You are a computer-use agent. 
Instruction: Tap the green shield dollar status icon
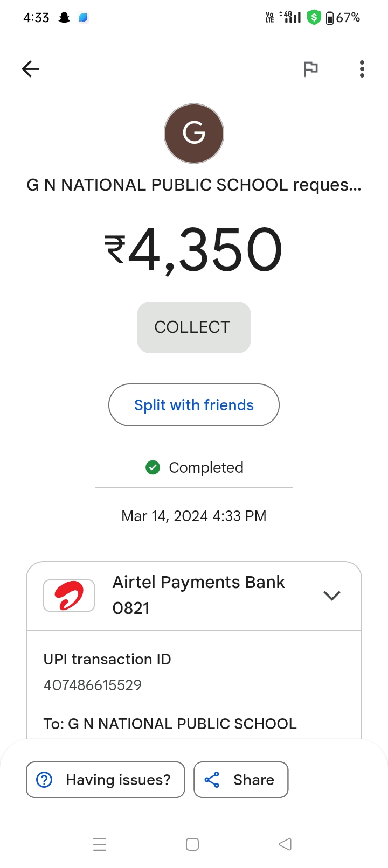click(x=314, y=18)
